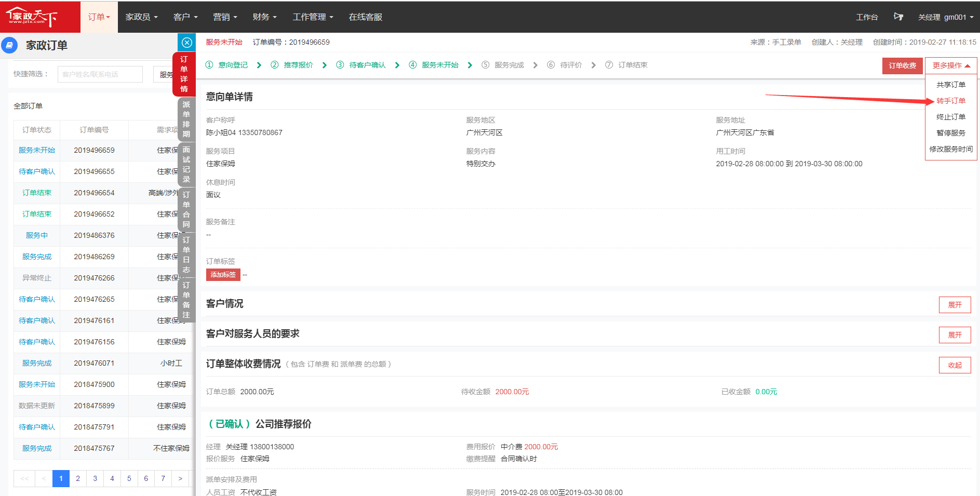Screen dimensions: 980x496
Task: Open the 财务 top menu
Action: (264, 17)
